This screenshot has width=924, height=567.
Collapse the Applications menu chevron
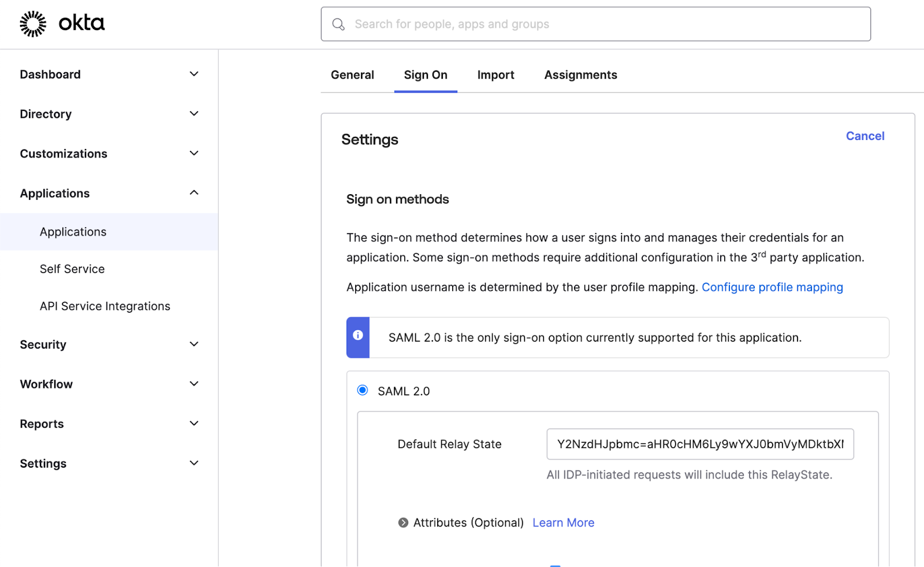coord(194,192)
